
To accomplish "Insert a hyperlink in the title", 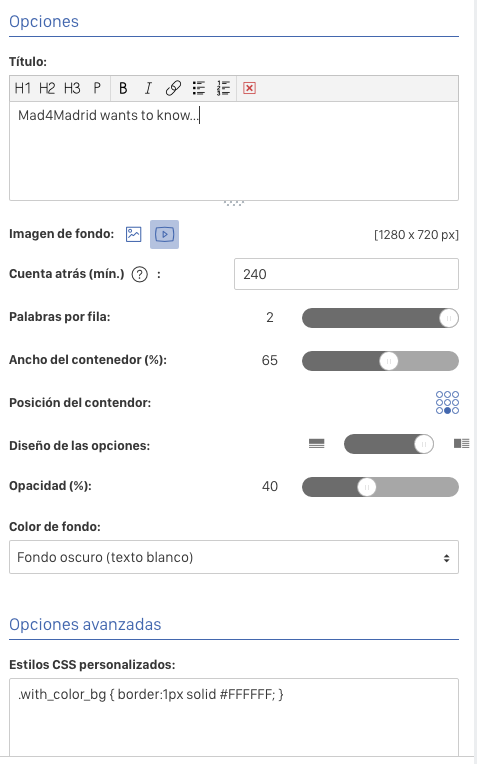I will pyautogui.click(x=173, y=88).
